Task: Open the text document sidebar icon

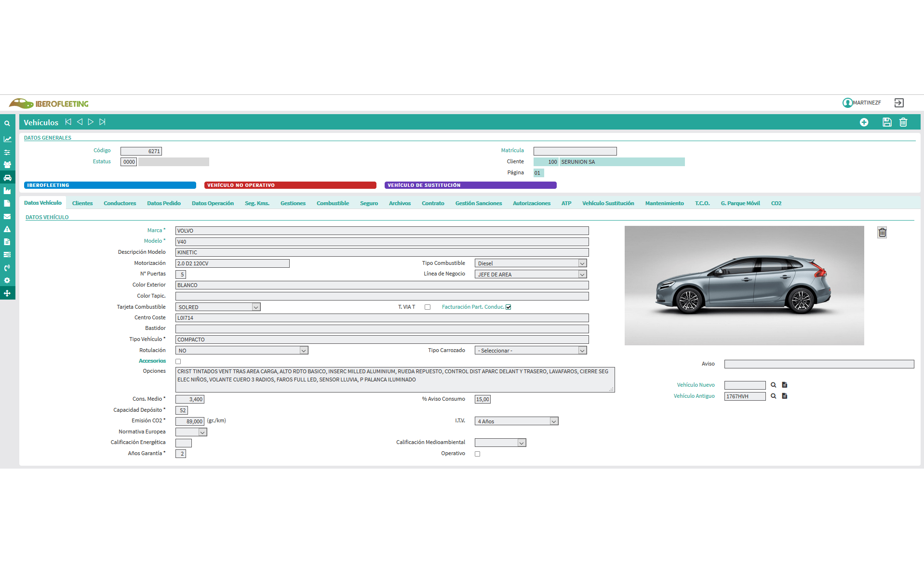Action: 7,242
